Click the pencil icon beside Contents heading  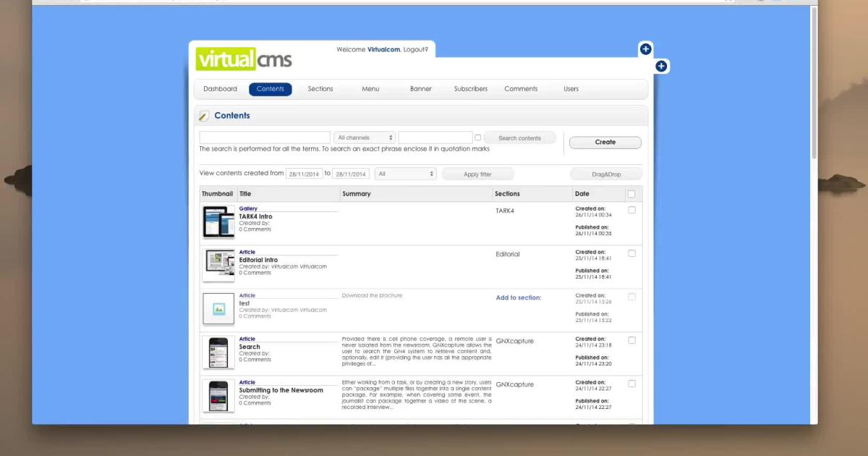(x=204, y=116)
